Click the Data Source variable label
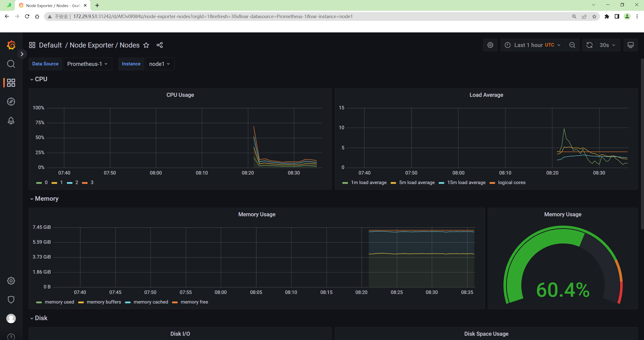 click(x=45, y=64)
